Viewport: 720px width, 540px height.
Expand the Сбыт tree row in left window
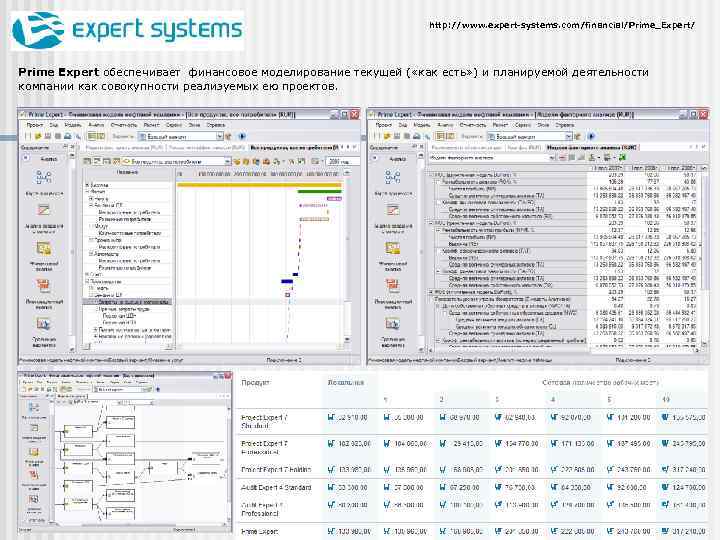(x=87, y=275)
